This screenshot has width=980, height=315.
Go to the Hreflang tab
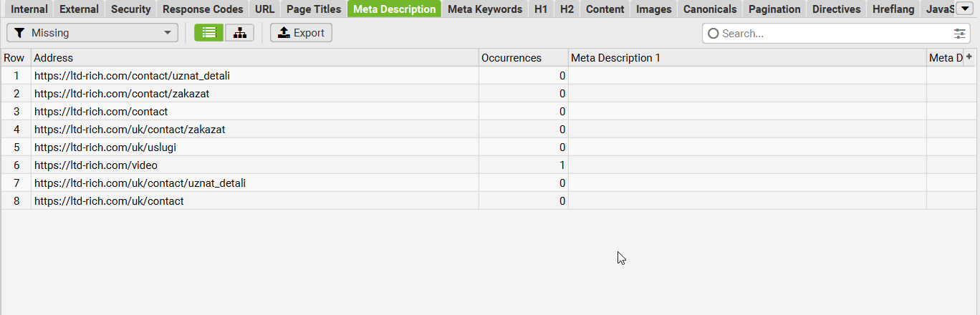[x=893, y=9]
